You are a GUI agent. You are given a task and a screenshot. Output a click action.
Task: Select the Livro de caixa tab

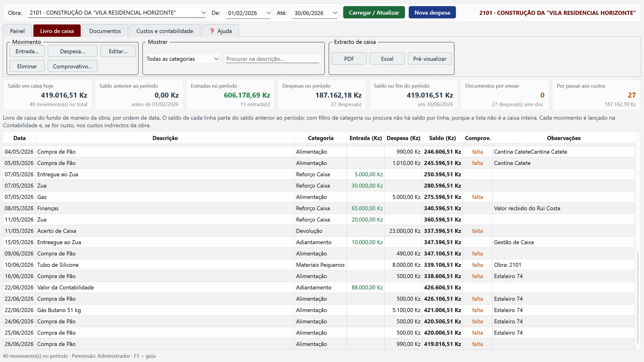point(57,31)
